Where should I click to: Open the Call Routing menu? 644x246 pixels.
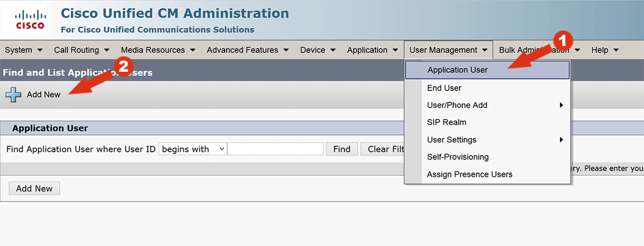tap(81, 50)
